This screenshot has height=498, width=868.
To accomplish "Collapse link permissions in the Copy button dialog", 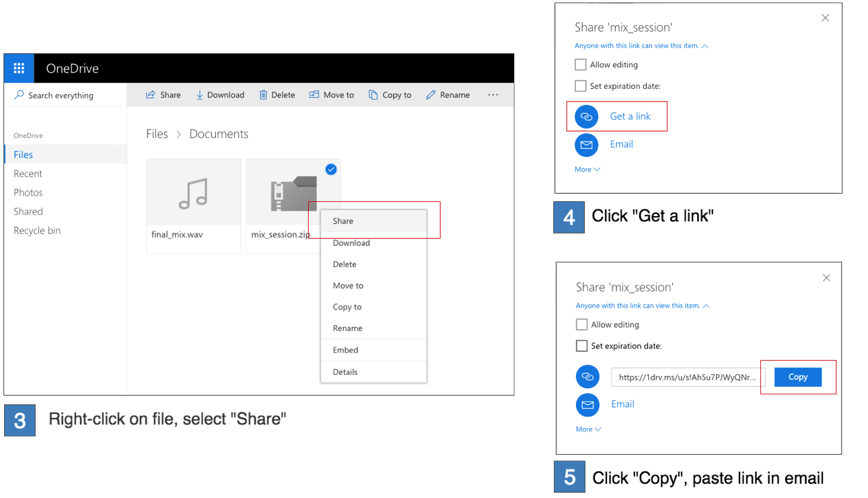I will 706,306.
